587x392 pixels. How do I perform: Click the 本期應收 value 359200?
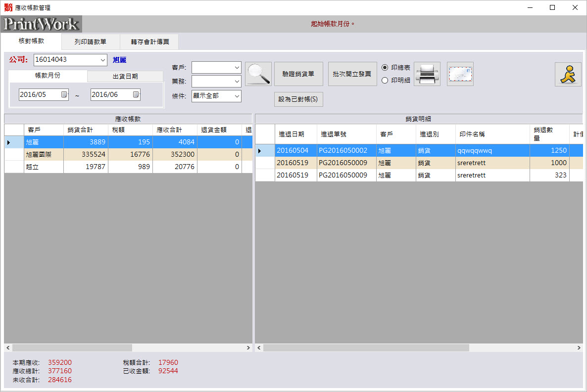click(60, 362)
